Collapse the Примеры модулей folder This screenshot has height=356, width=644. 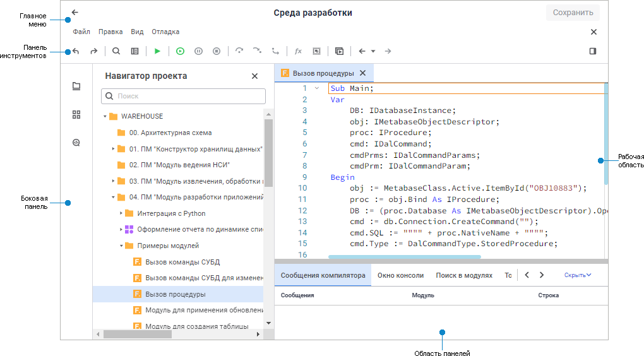pyautogui.click(x=121, y=246)
